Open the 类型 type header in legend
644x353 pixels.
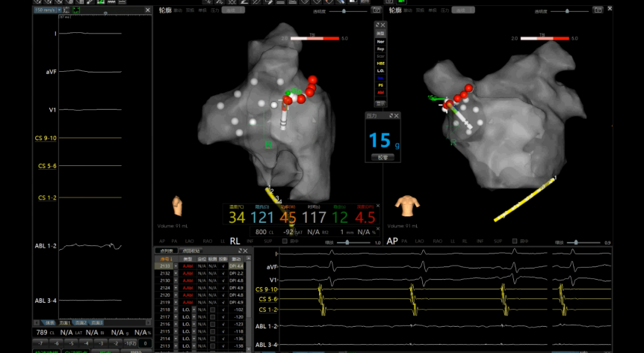point(381,34)
